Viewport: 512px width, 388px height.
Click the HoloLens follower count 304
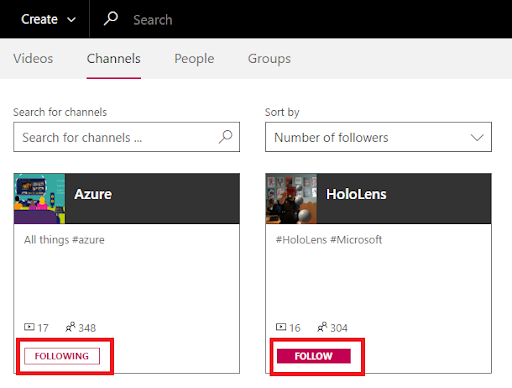click(339, 328)
